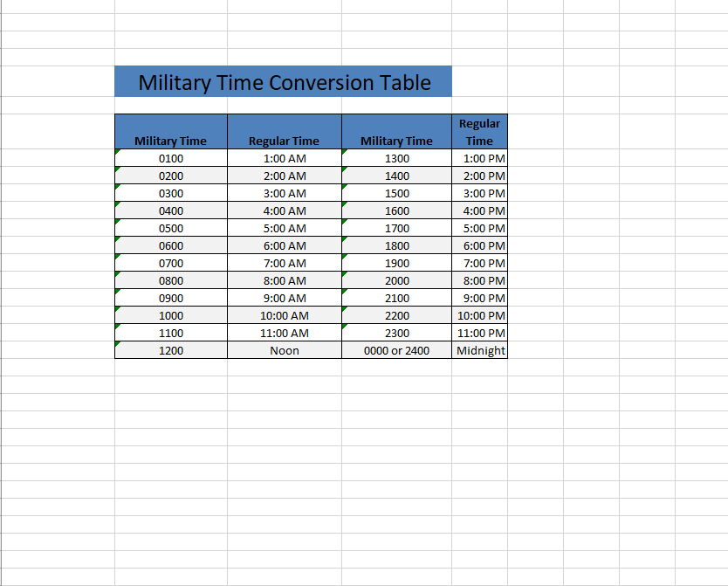Select the 10:00 PM cell
The width and height of the screenshot is (728, 586).
(479, 315)
